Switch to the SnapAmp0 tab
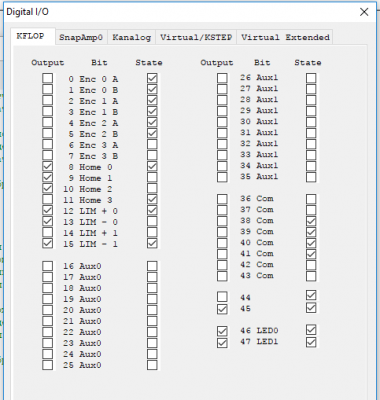Image resolution: width=380 pixels, height=400 pixels. (81, 37)
